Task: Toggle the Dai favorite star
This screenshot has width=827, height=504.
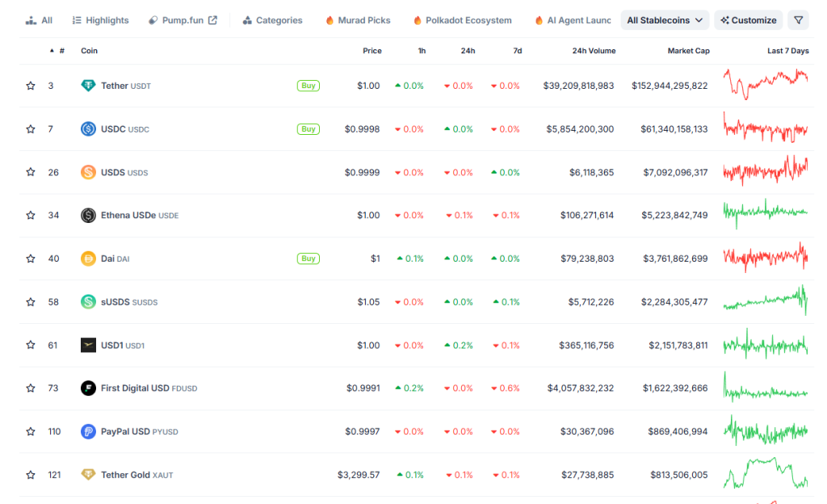Action: 31,258
